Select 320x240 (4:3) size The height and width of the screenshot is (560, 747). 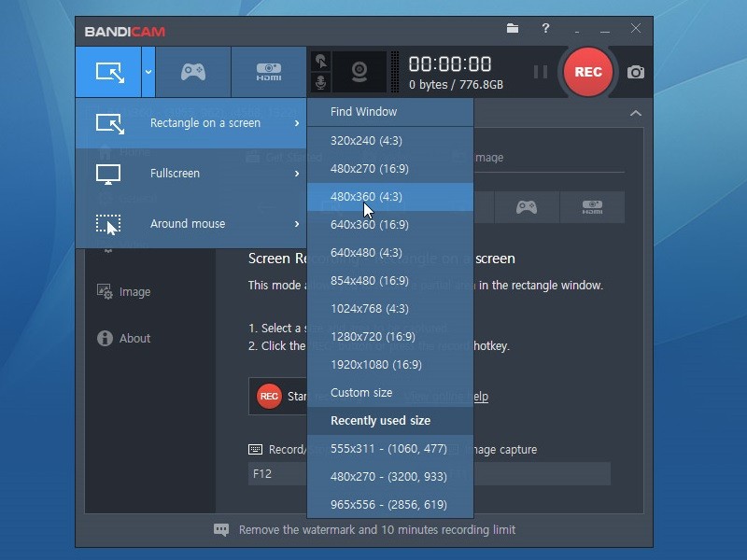[x=390, y=141]
